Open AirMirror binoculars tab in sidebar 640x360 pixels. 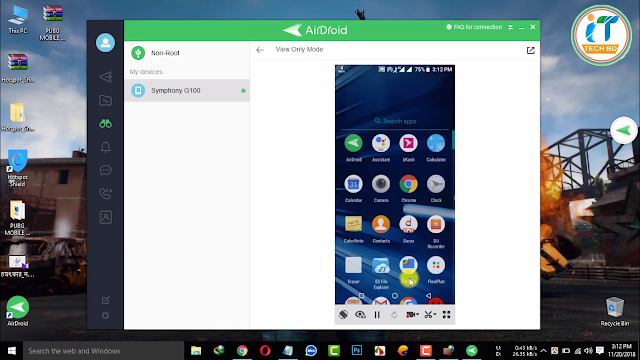[105, 124]
